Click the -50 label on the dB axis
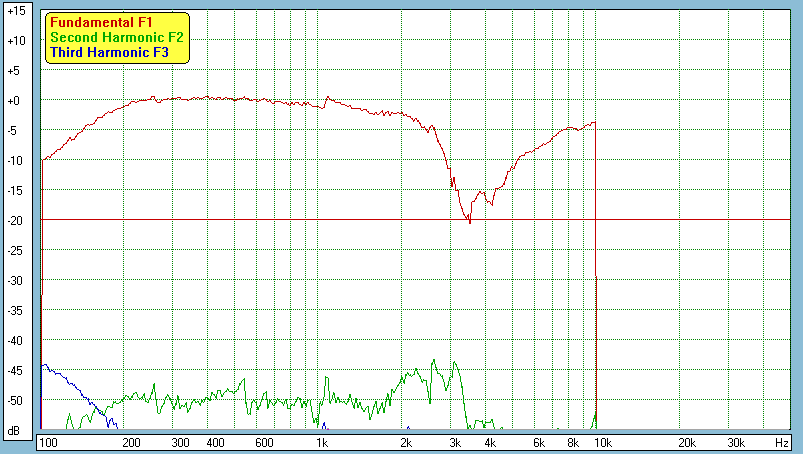Image resolution: width=803 pixels, height=454 pixels. pos(15,400)
